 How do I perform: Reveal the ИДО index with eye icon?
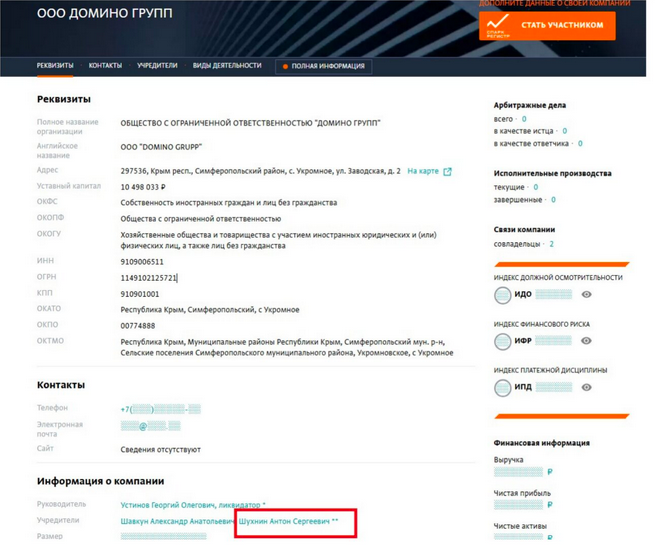pyautogui.click(x=586, y=294)
